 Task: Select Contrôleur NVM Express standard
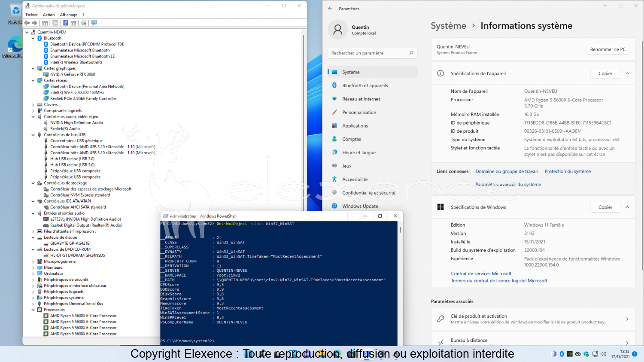[x=80, y=195]
